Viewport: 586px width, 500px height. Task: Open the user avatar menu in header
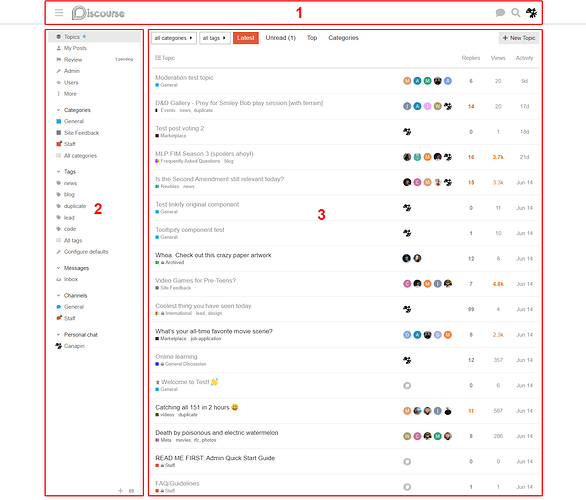click(x=531, y=13)
